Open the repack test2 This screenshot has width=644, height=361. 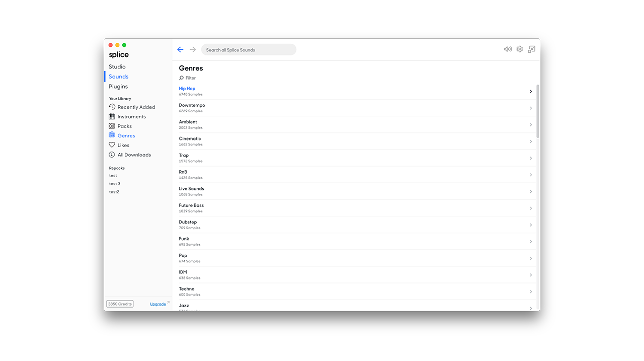[x=114, y=192]
